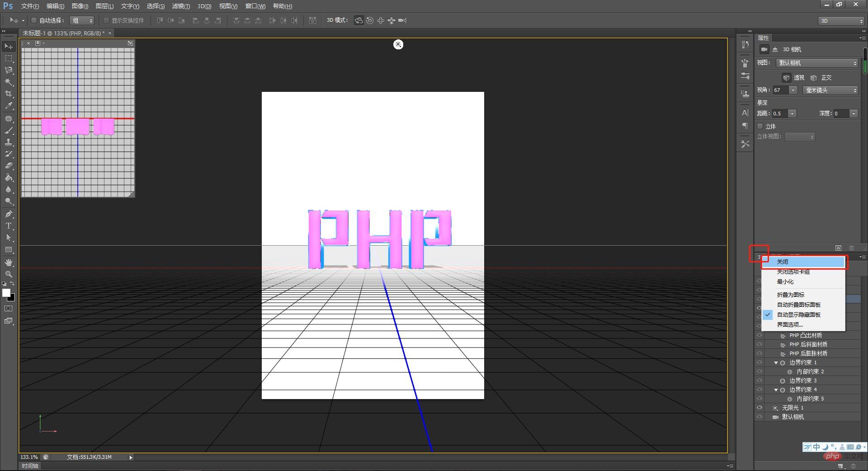Enable Show Transform Controls checkbox
The width and height of the screenshot is (868, 471).
(x=106, y=20)
